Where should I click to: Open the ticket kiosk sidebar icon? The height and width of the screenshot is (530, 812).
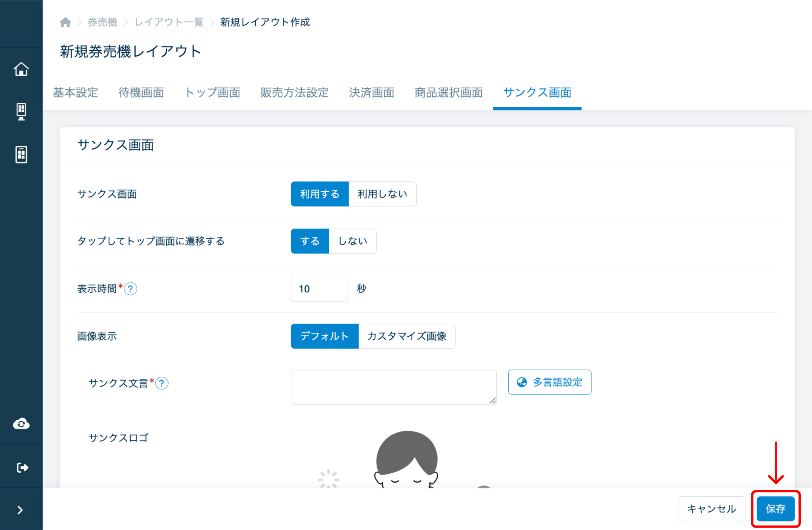coord(21,112)
